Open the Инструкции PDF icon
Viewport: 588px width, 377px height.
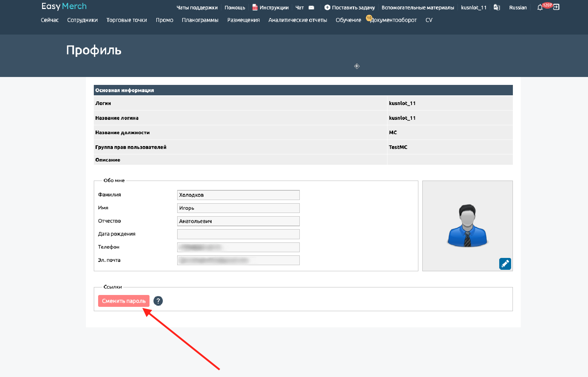coord(255,8)
